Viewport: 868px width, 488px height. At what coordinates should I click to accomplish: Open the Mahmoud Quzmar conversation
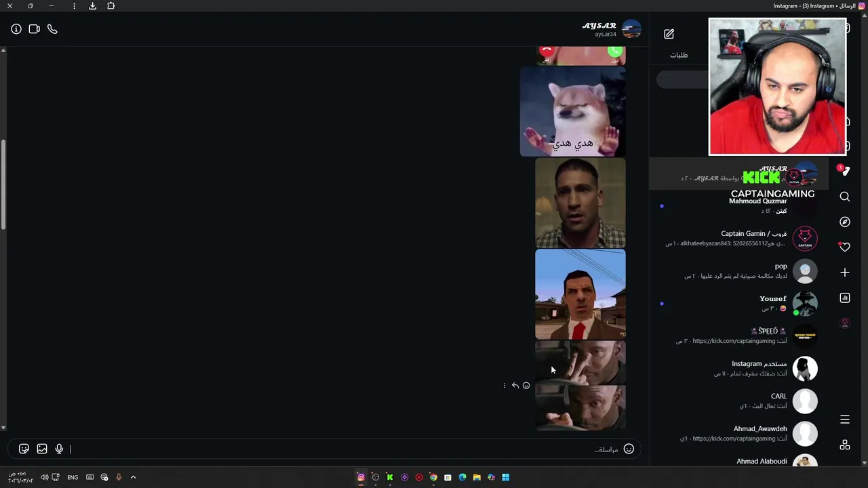click(739, 206)
